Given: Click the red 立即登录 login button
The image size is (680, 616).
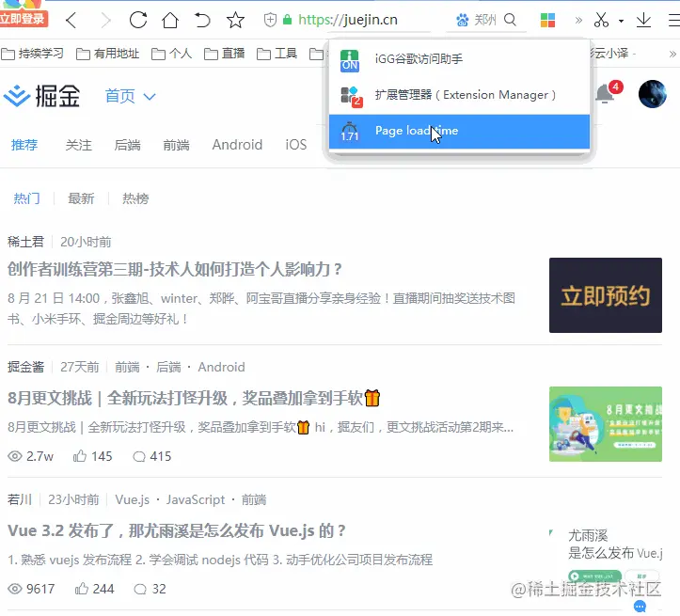Looking at the screenshot, I should coord(24,18).
